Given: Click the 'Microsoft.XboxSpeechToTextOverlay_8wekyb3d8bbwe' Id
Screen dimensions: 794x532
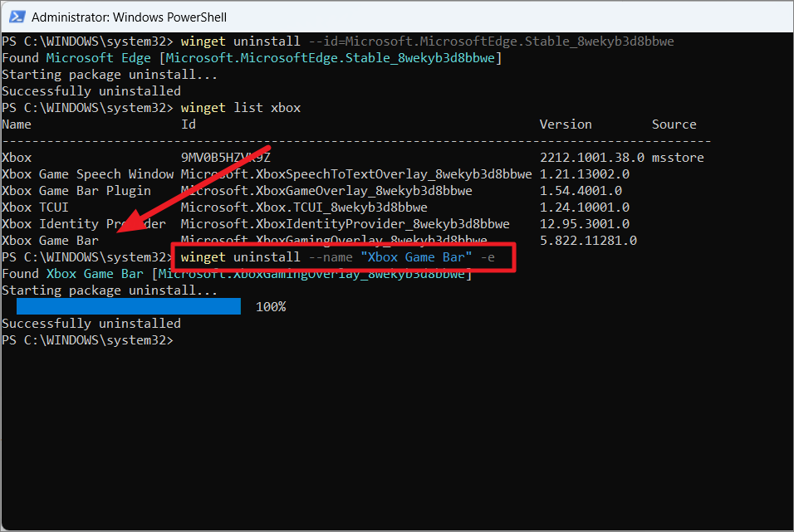Looking at the screenshot, I should [x=356, y=174].
